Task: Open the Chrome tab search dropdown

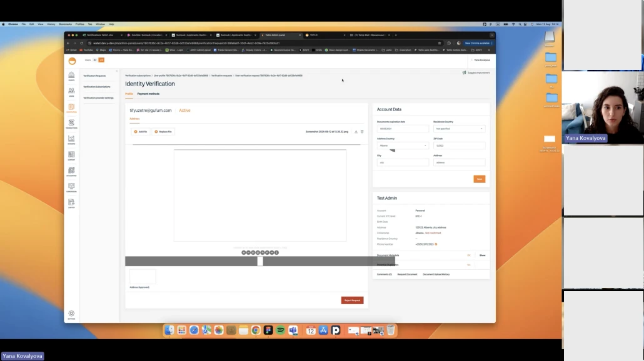Action: [491, 35]
